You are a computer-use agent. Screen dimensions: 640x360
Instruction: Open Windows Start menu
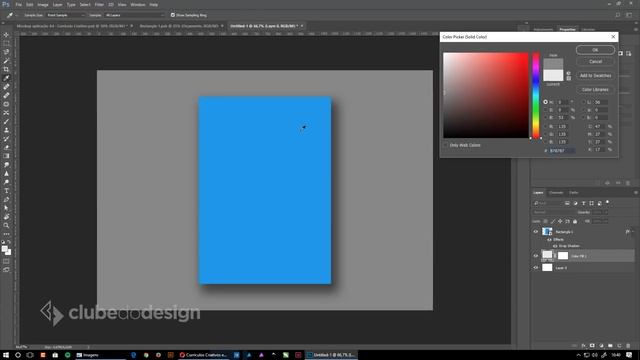(x=6, y=355)
